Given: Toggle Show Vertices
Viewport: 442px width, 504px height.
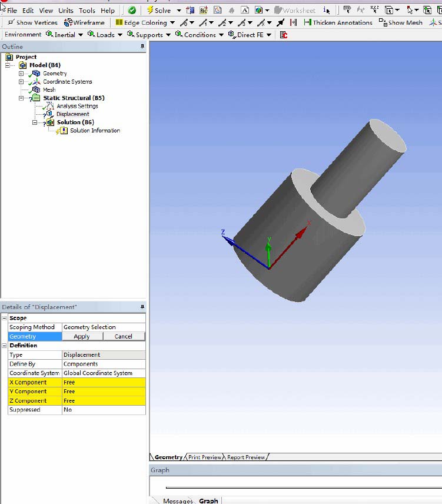Looking at the screenshot, I should (x=32, y=22).
